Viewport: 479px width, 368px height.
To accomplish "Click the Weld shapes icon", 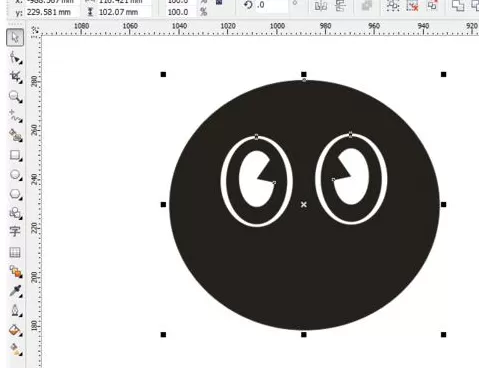I will point(458,5).
